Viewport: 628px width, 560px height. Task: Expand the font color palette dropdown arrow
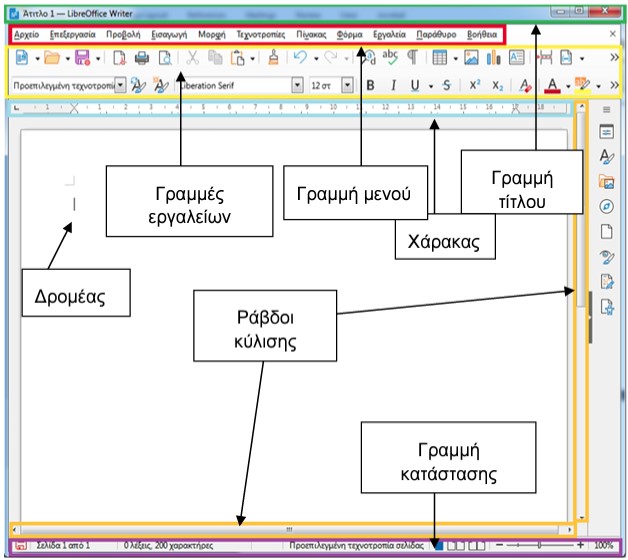click(x=568, y=86)
